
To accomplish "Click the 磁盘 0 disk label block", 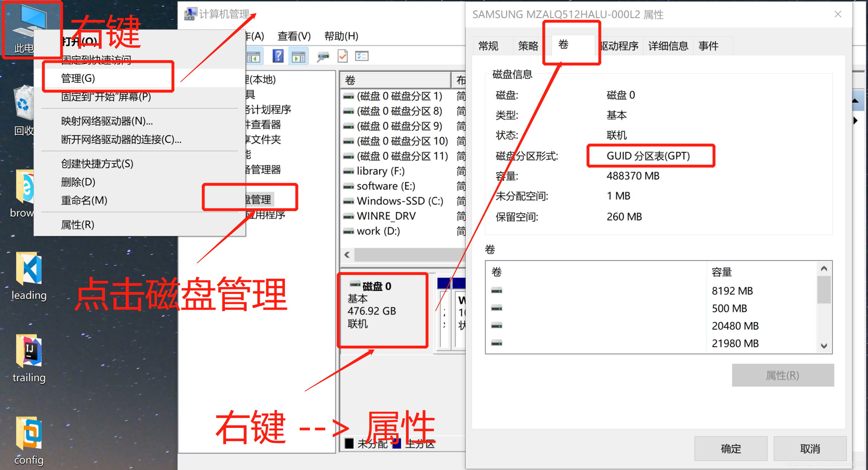I will (x=383, y=310).
